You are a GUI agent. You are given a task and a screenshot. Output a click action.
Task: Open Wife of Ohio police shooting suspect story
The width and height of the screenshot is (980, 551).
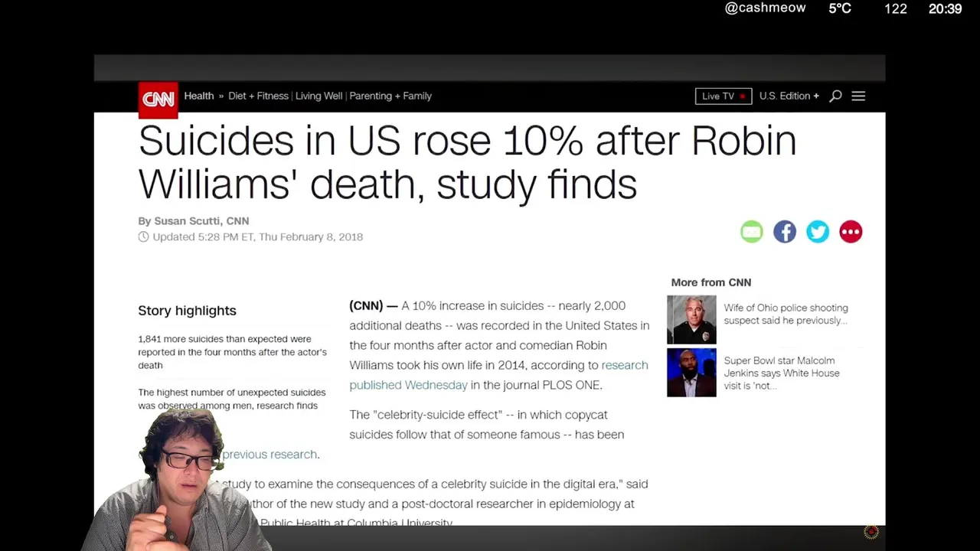coord(786,314)
